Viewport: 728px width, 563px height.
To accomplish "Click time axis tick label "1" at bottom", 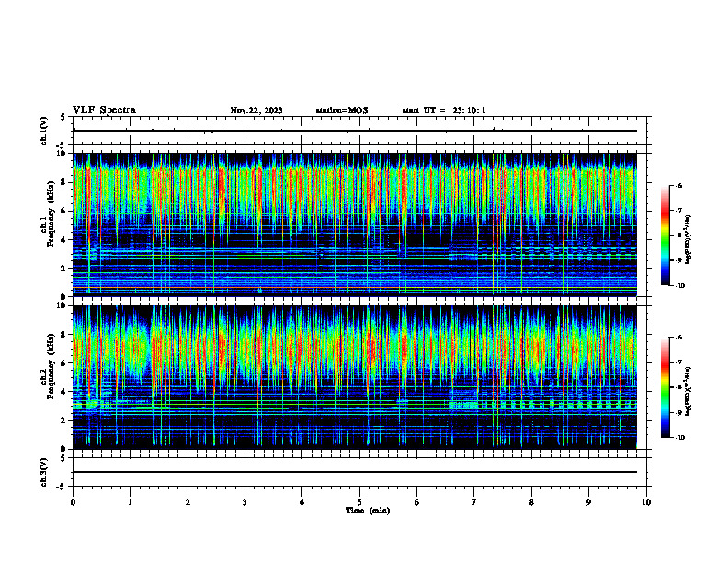I will (130, 502).
